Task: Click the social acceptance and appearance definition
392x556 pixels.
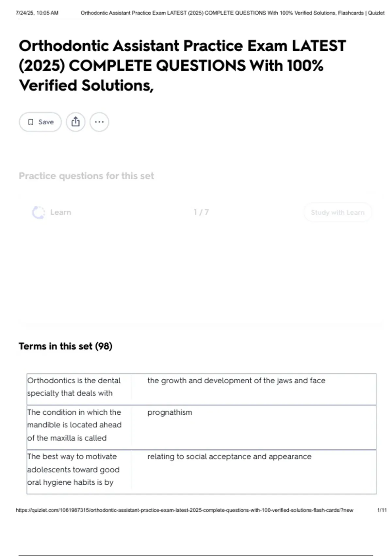Action: (229, 457)
